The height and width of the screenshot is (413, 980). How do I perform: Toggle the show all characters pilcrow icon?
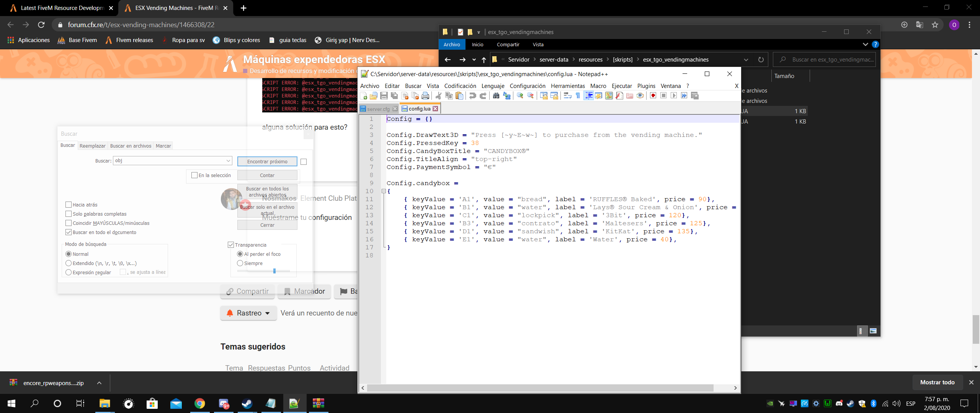[578, 96]
